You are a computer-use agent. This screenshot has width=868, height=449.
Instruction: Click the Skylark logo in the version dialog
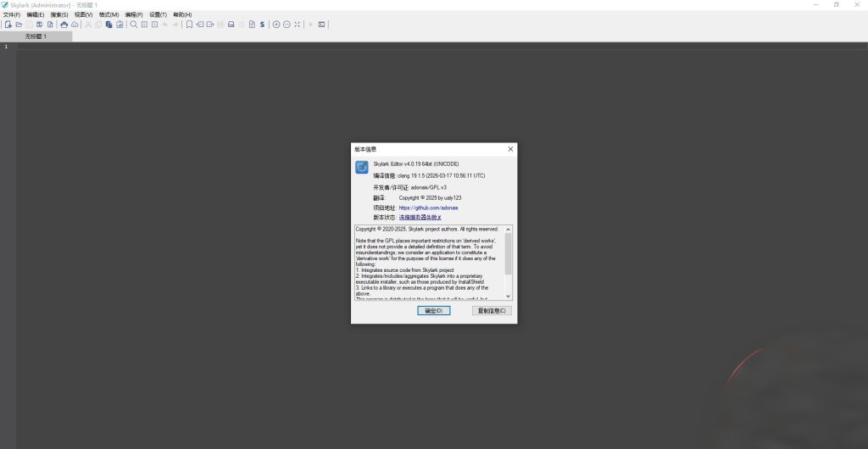click(361, 167)
